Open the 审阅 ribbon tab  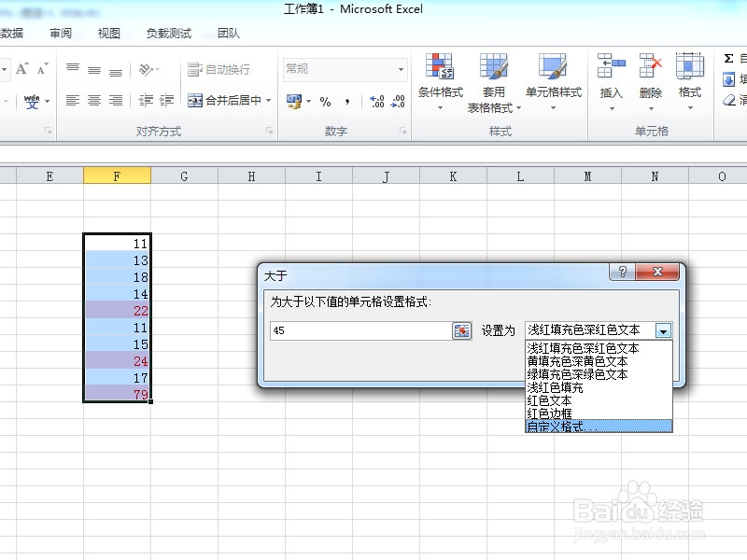[x=61, y=33]
